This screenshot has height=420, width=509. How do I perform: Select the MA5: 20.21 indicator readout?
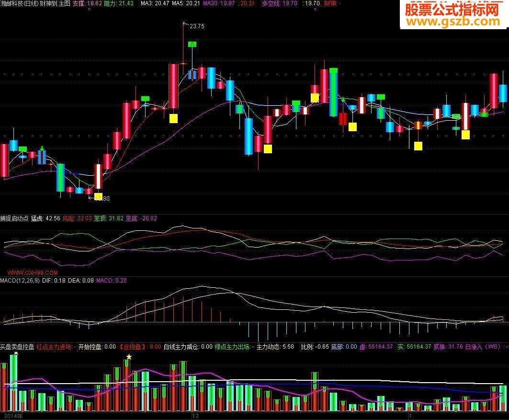tap(186, 3)
